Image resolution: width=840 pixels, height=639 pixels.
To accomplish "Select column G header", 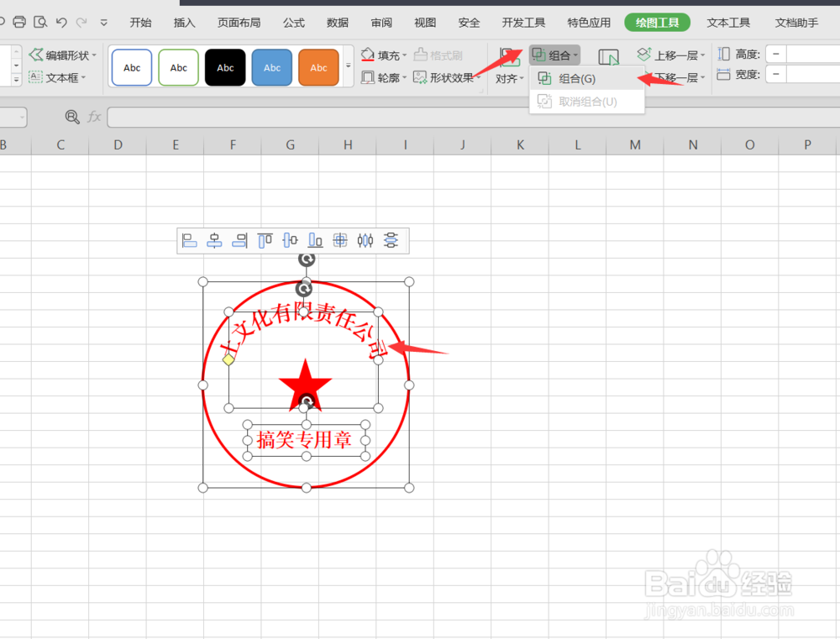I will coord(291,144).
